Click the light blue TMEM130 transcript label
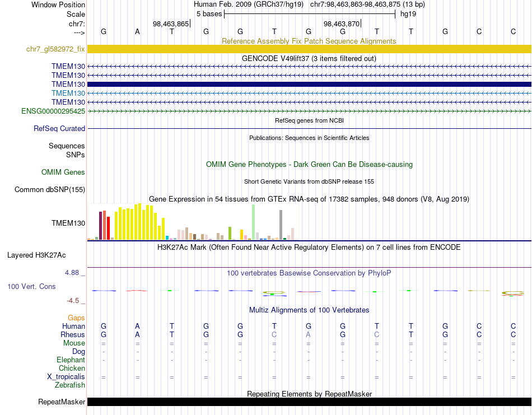Screen dimensions: 532x415 click(x=68, y=94)
